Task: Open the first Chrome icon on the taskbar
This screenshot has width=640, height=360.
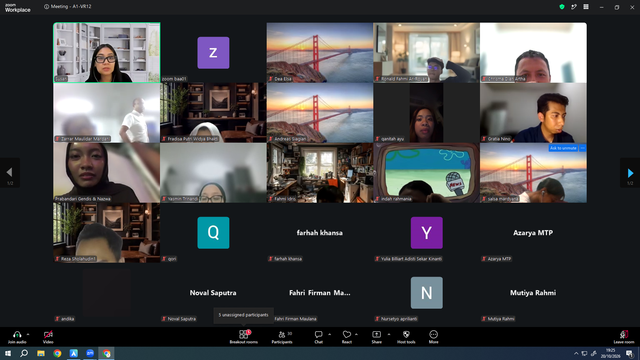Action: (57, 353)
